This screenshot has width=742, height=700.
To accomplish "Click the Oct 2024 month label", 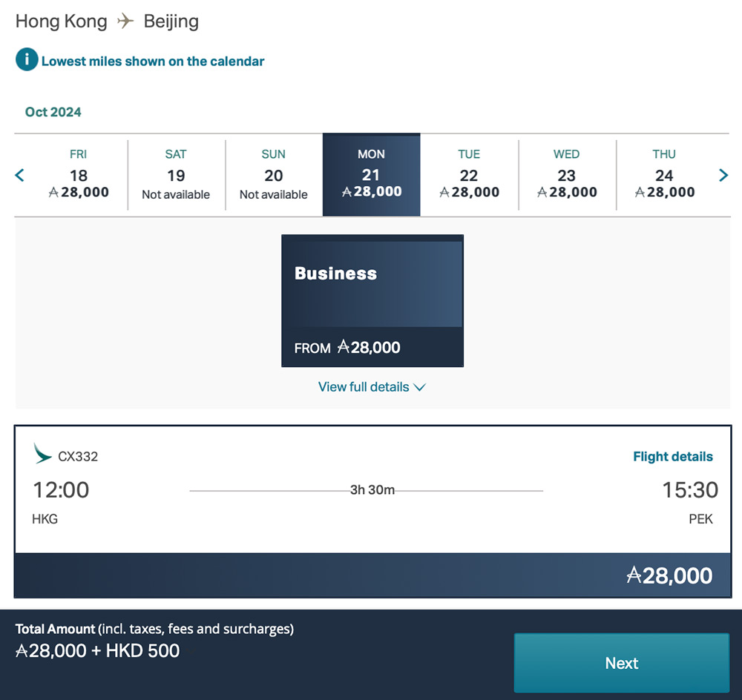I will [53, 112].
